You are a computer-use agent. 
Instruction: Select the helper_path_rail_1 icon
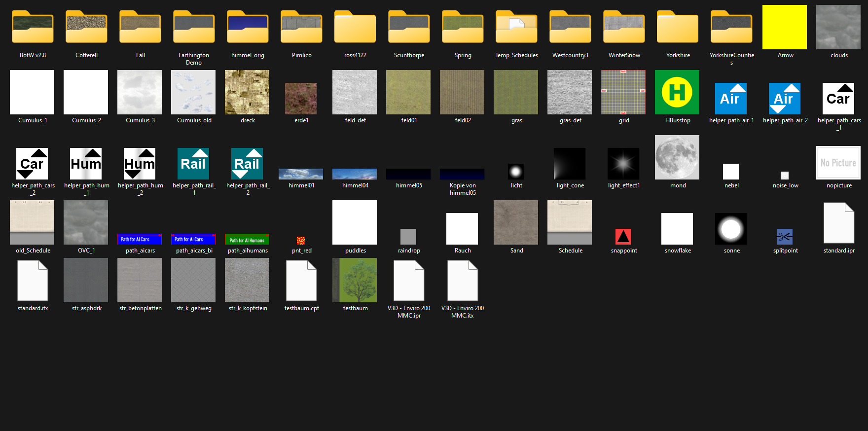coord(193,164)
